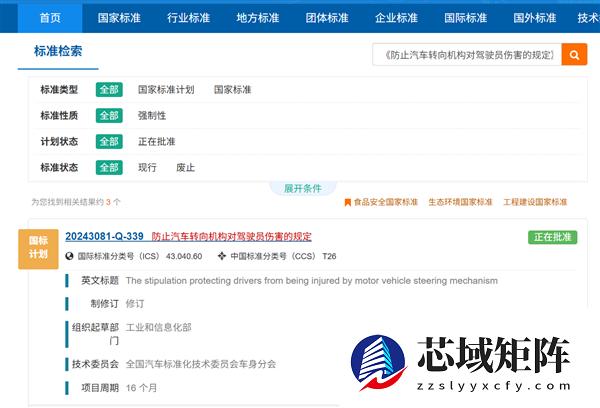Click the orange search magnifier button
Viewport: 600px width, 408px height.
click(x=574, y=55)
